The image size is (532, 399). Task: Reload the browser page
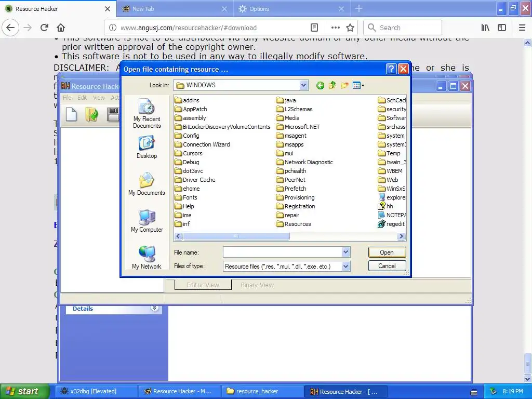coord(44,28)
